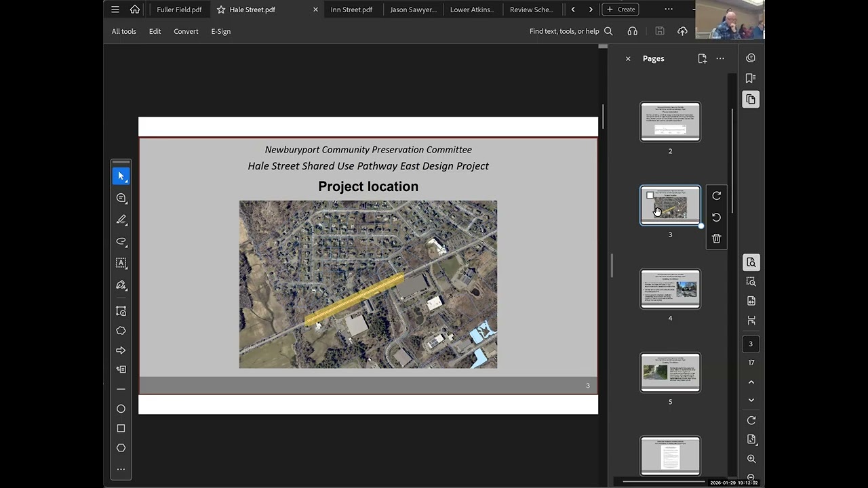
Task: Select the Add comment tool
Action: pos(121,198)
